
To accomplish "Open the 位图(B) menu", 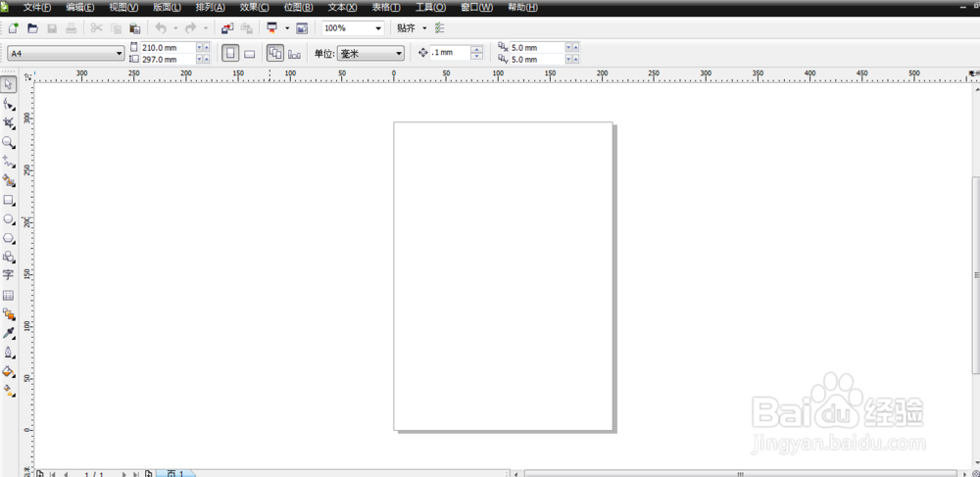I will click(x=298, y=8).
